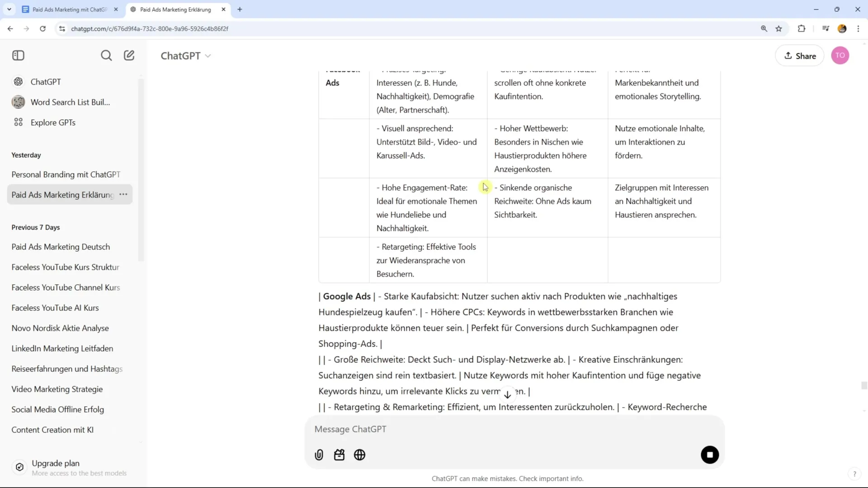View site information icon in address bar
The image size is (868, 488).
(62, 28)
